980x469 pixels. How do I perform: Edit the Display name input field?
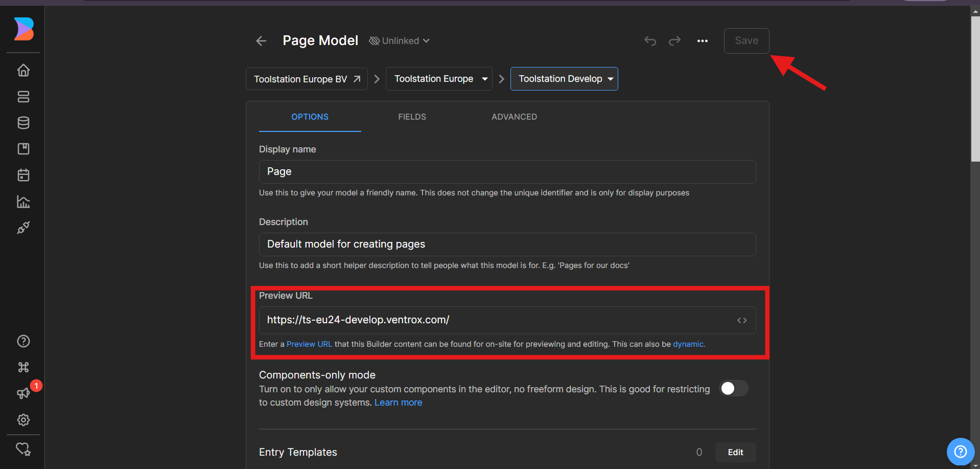(506, 171)
